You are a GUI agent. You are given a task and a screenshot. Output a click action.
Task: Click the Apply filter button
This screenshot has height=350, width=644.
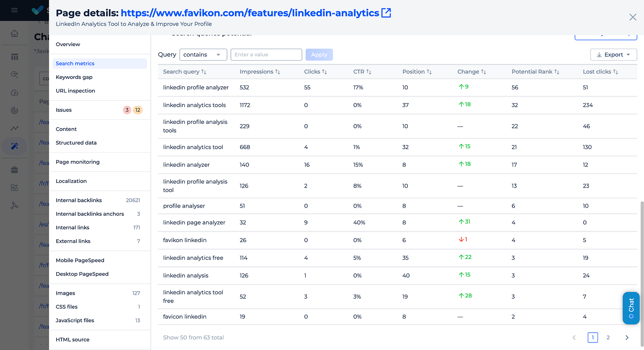click(319, 54)
